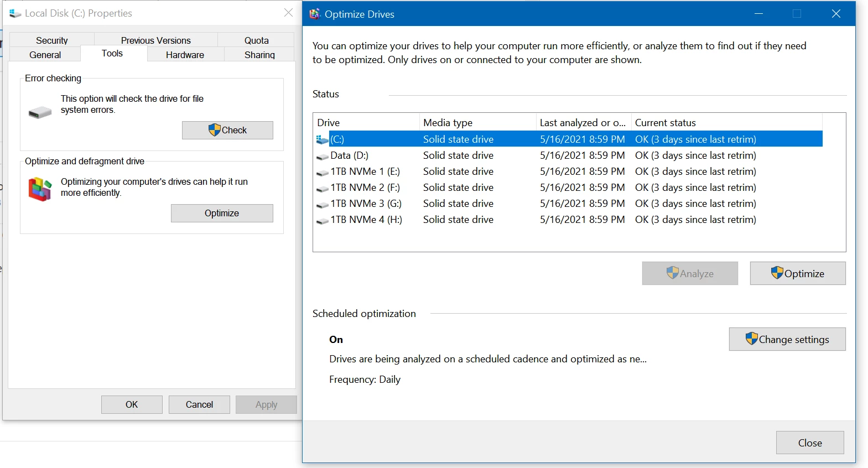Select the Data (D:) drive row
The height and width of the screenshot is (468, 868).
[x=568, y=155]
